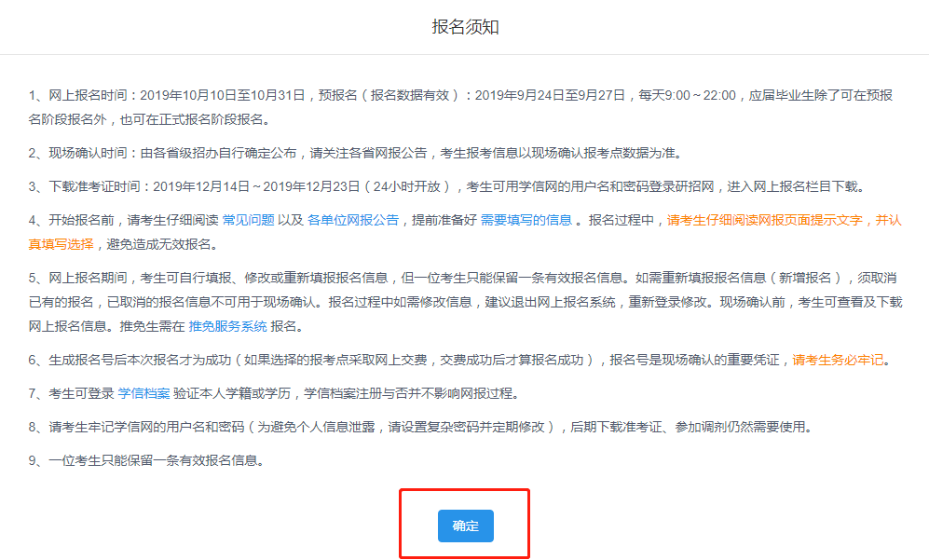Click item 1 text 网上报名时间
Viewport: 929px width, 560px height.
(88, 95)
